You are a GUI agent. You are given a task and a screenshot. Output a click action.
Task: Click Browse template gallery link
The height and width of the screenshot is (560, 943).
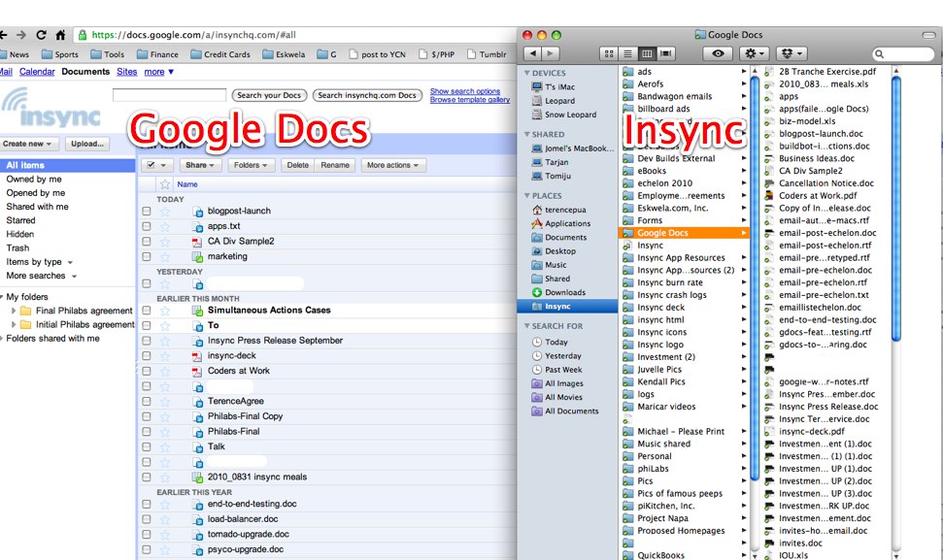470,100
